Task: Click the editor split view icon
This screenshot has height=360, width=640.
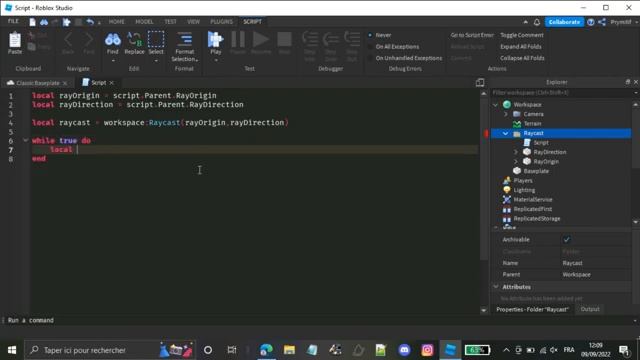Action: [x=480, y=82]
